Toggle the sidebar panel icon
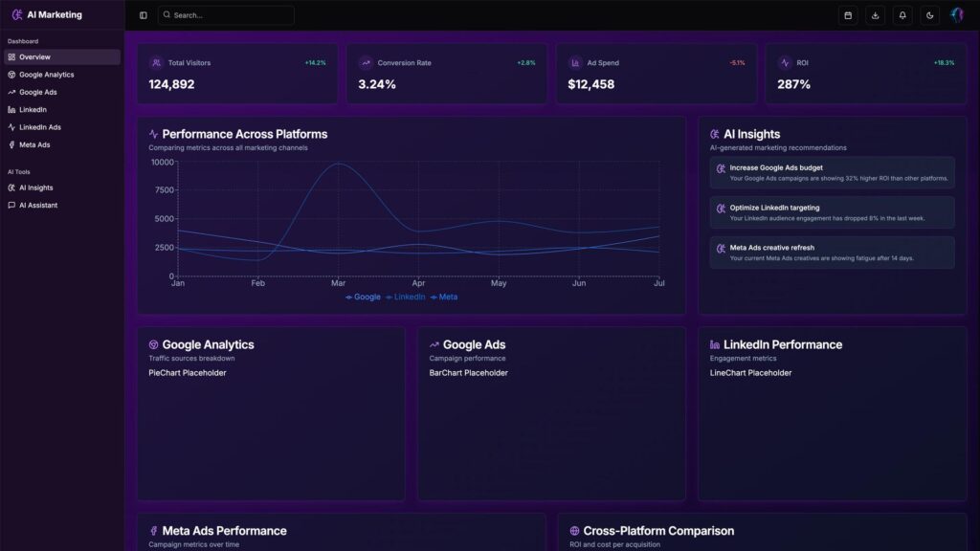The width and height of the screenshot is (980, 551). [144, 15]
